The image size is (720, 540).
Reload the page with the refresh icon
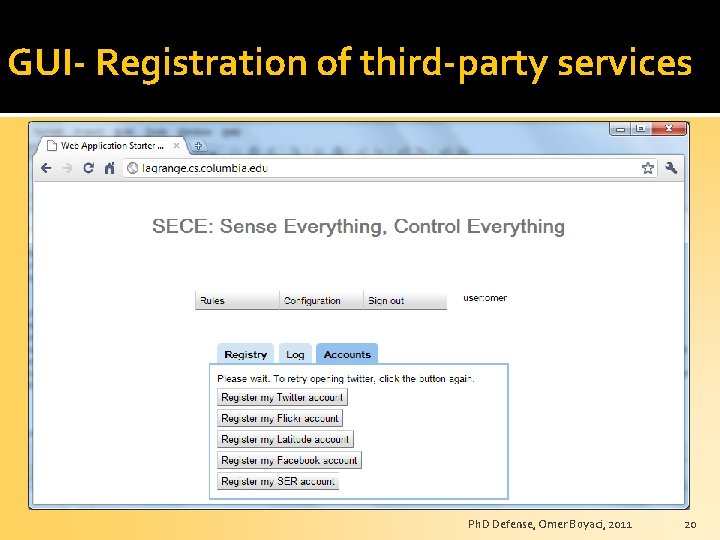(89, 168)
